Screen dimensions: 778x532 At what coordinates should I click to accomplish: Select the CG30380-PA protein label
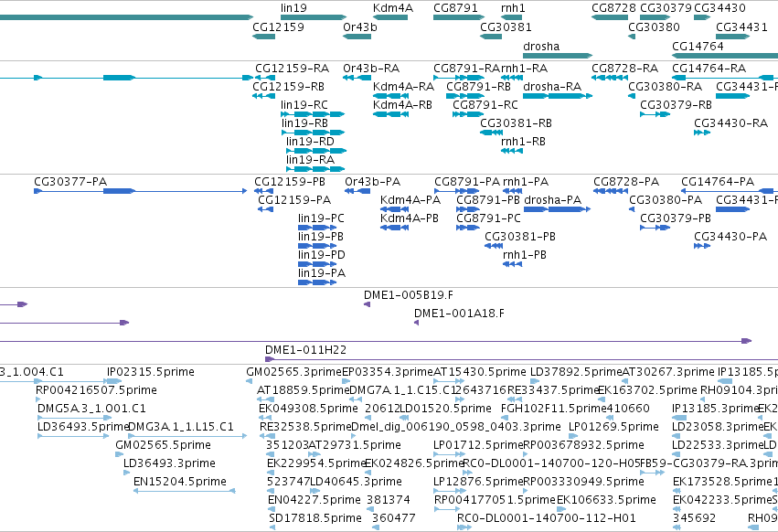click(666, 200)
